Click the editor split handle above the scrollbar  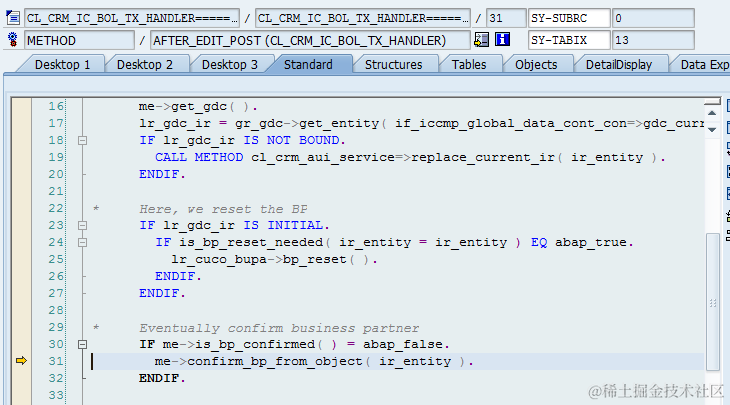click(712, 101)
